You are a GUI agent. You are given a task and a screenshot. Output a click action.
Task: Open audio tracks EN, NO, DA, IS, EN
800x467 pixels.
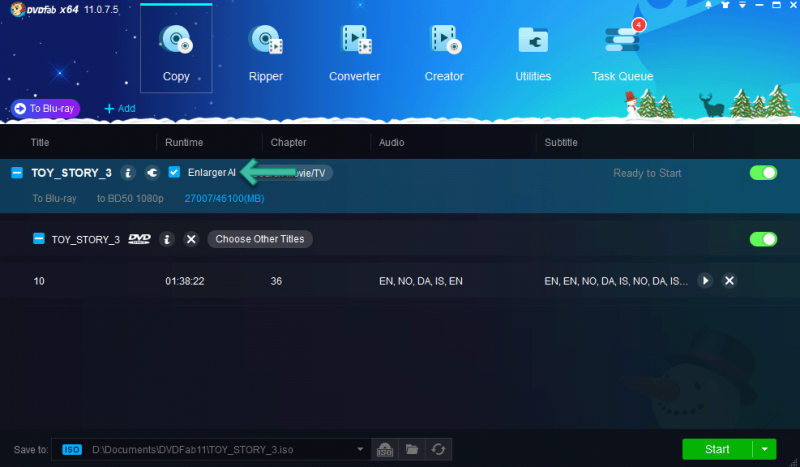(421, 281)
